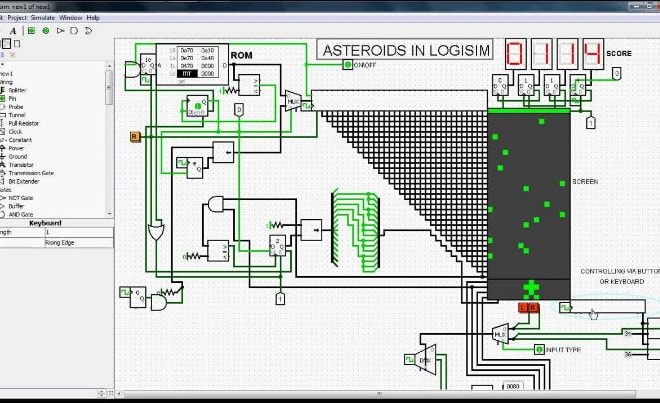The image size is (660, 403).
Task: Select the DMX demultiplexer component
Action: click(x=426, y=360)
